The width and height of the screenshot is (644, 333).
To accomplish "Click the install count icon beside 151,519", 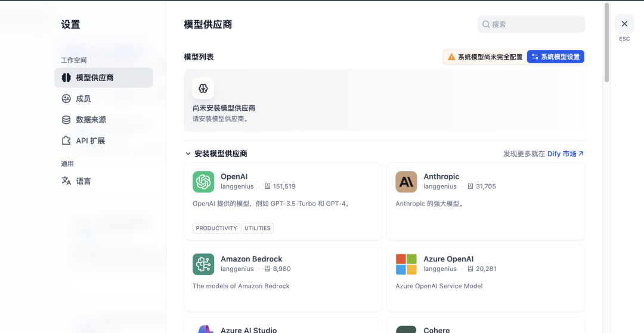I will [x=267, y=186].
